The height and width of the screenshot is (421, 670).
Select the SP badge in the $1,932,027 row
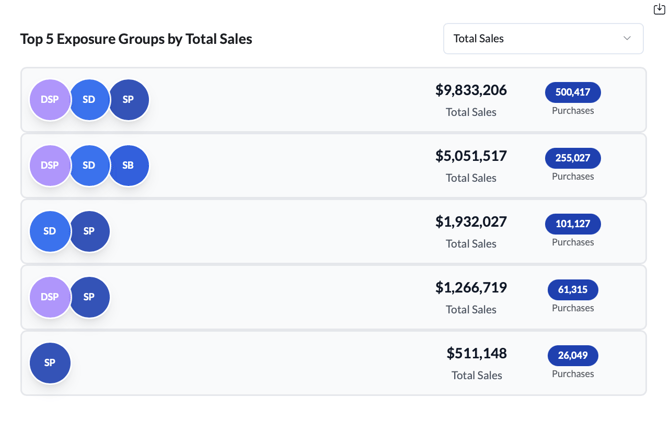pos(89,232)
